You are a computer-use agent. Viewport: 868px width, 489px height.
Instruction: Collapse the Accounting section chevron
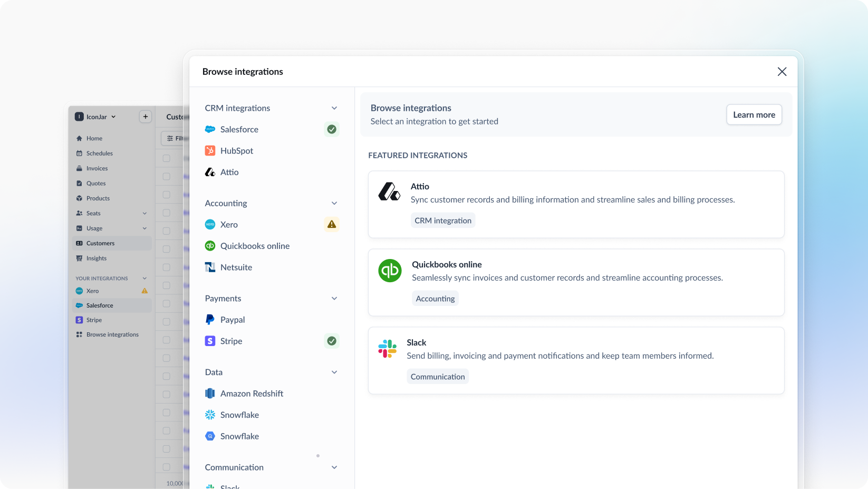click(334, 203)
